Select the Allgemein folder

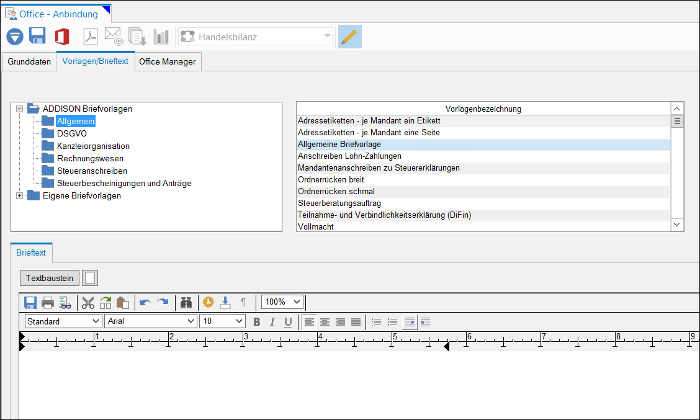75,121
